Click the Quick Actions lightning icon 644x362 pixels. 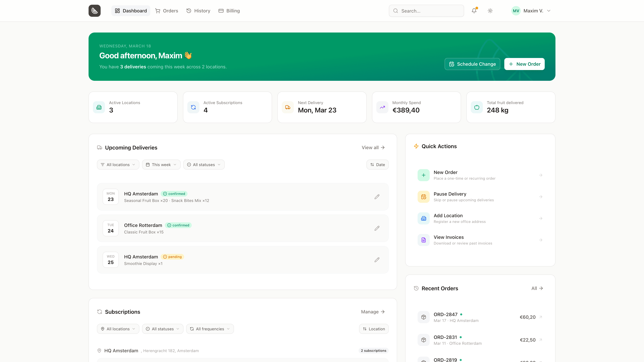[x=416, y=146]
